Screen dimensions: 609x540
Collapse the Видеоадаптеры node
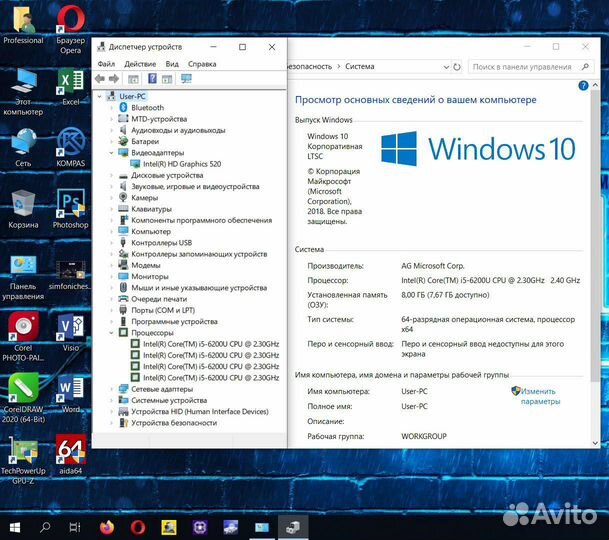[x=111, y=153]
